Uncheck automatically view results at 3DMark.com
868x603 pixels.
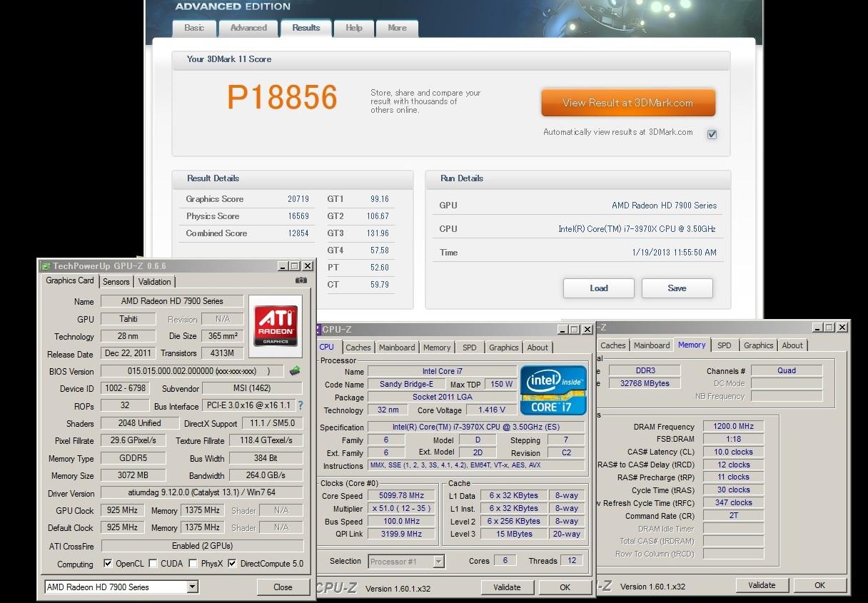(x=712, y=134)
